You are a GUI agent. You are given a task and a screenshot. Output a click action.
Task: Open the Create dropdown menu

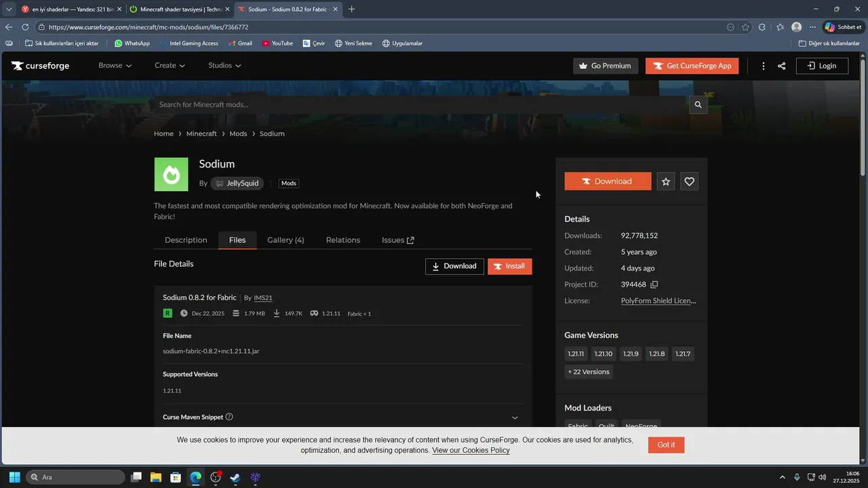click(170, 66)
